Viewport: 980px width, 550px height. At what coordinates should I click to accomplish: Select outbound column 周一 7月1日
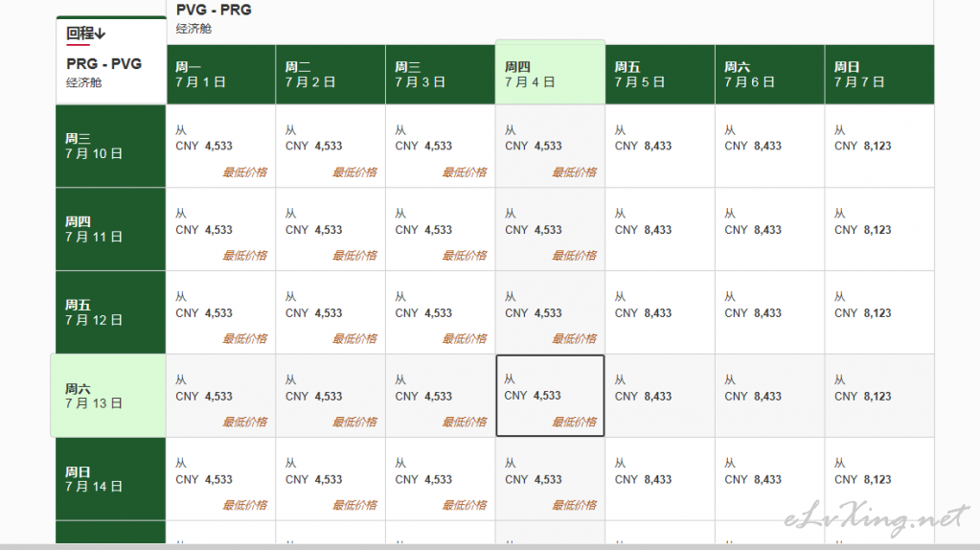pyautogui.click(x=220, y=75)
